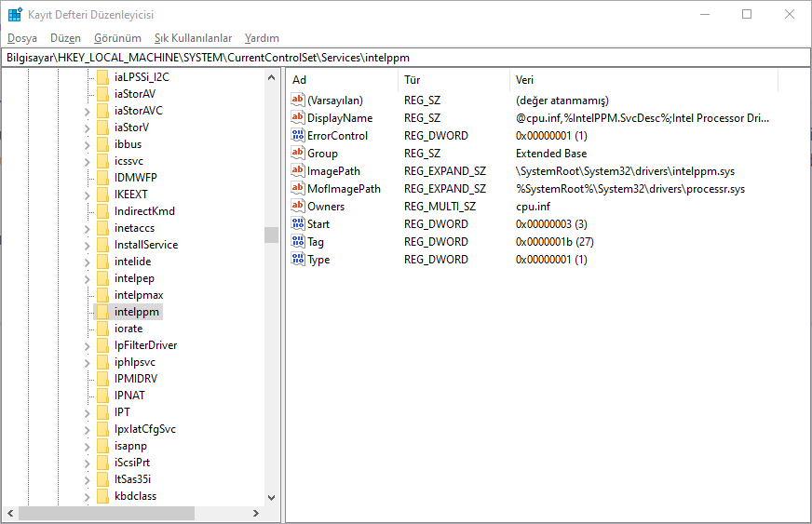
Task: Click the data value 0x0000001b (27)
Action: coord(555,241)
